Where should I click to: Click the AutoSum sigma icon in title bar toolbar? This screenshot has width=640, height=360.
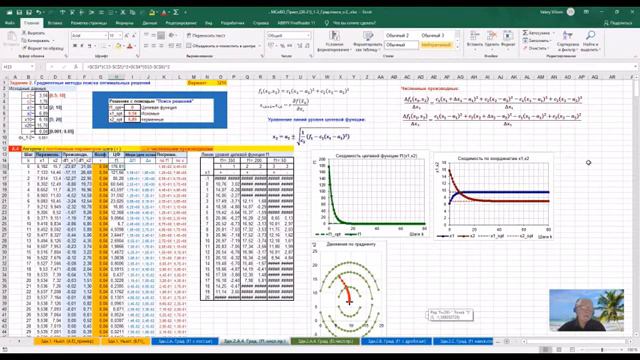(176, 13)
